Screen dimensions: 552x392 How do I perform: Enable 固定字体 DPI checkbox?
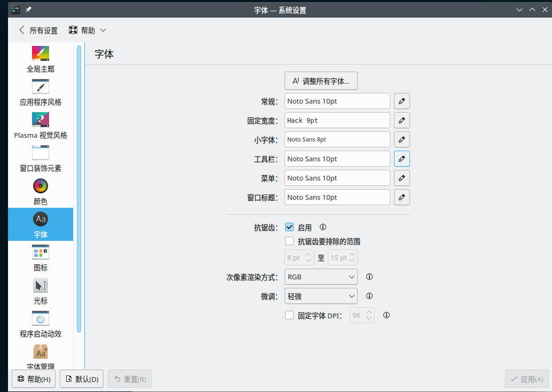289,315
